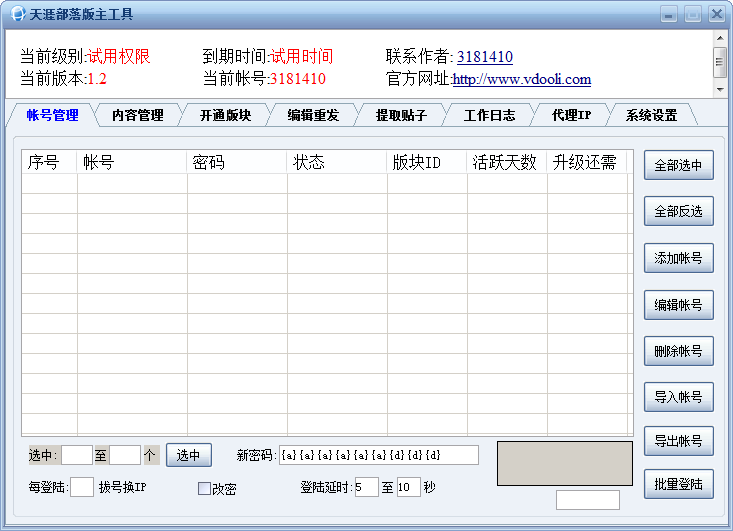Click the app logo icon in title bar
The height and width of the screenshot is (531, 733).
(x=17, y=14)
